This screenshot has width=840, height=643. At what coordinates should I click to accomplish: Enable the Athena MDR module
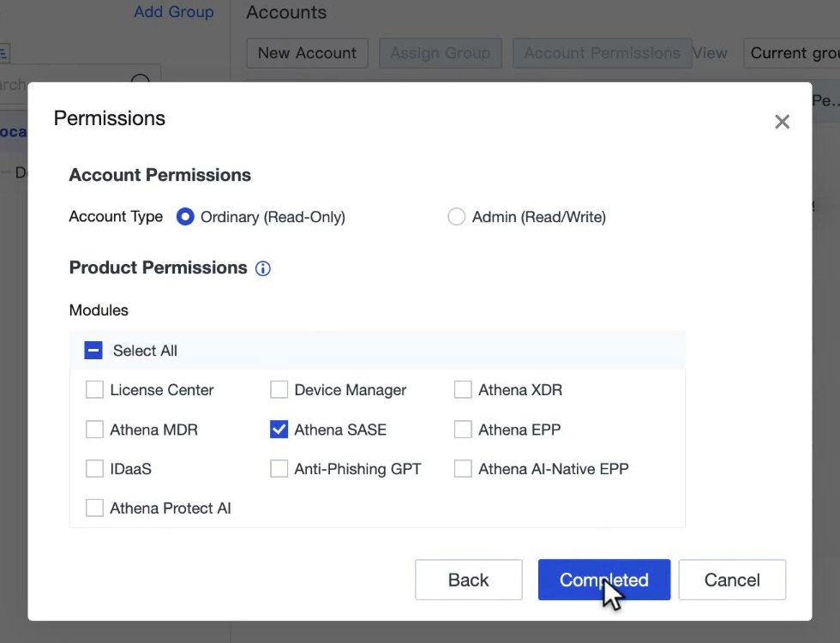coord(94,430)
